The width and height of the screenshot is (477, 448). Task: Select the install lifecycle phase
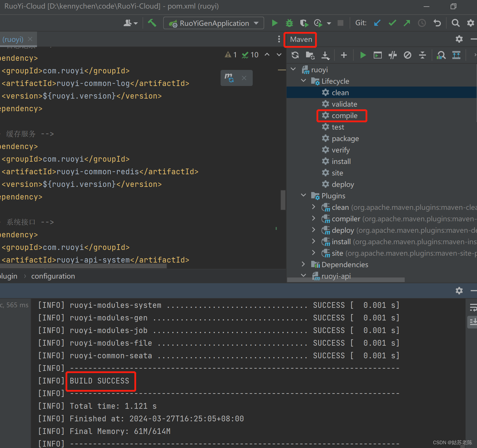tap(336, 161)
